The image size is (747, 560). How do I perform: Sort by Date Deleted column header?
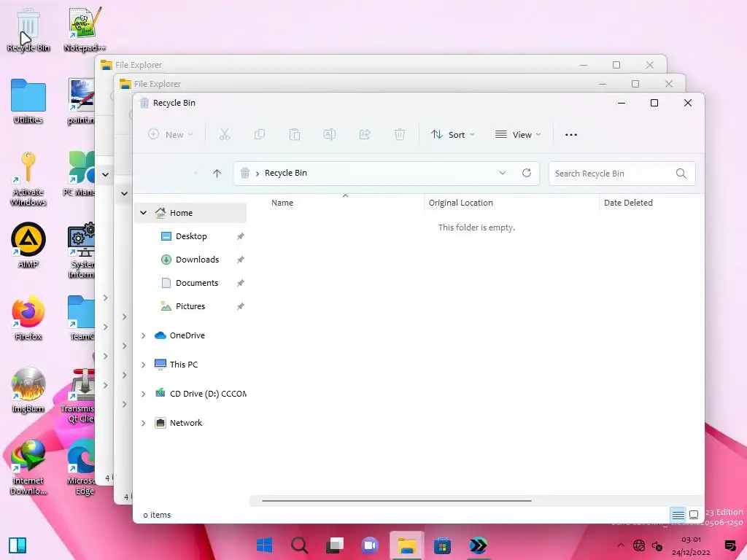click(x=628, y=203)
